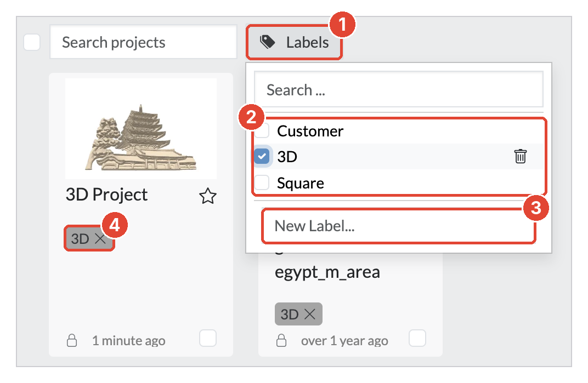Remove 3D tag from egypt_m_area
The width and height of the screenshot is (588, 383).
(x=310, y=314)
